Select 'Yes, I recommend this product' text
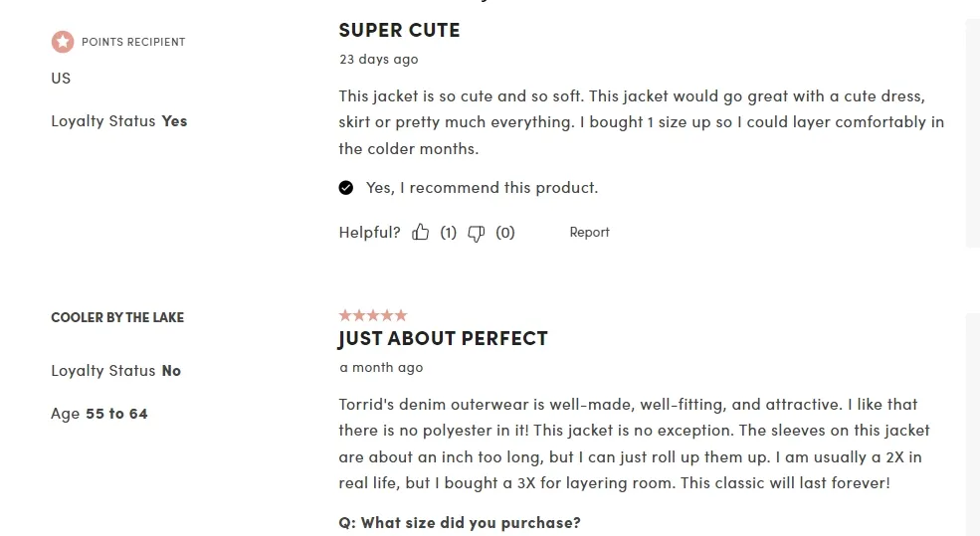980x536 pixels. [482, 187]
